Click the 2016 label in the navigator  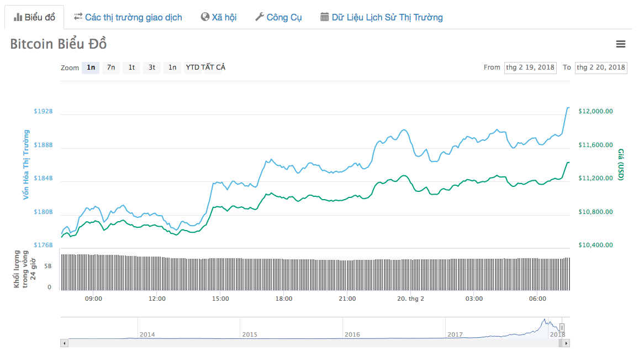[352, 335]
